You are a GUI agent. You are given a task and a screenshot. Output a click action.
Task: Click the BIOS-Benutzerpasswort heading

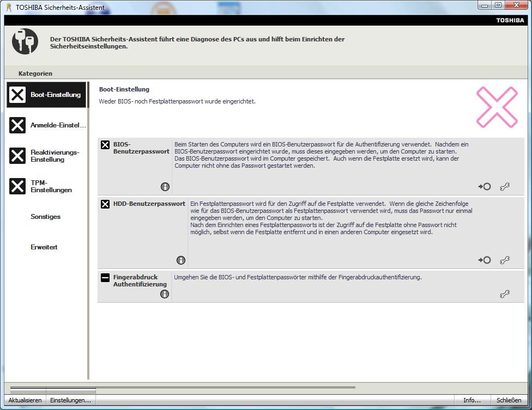click(x=141, y=148)
